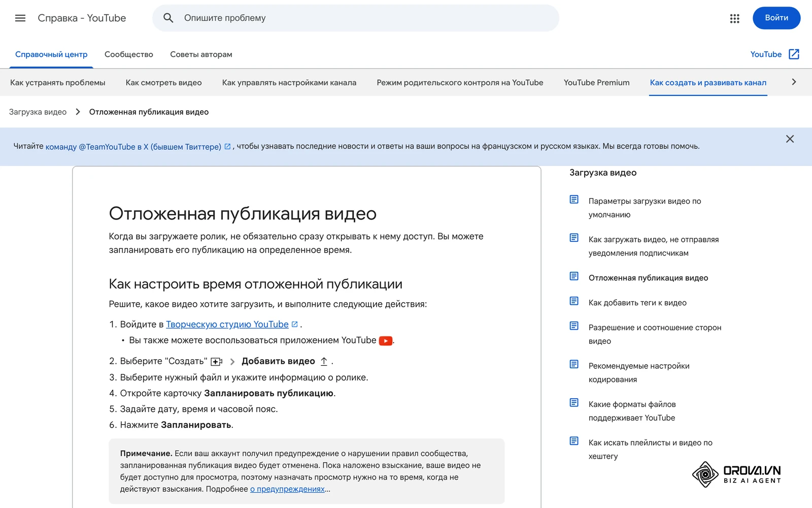Viewport: 812px width, 508px height.
Task: Click external-link icon after 'Творческую студию YouTube'
Action: point(295,324)
